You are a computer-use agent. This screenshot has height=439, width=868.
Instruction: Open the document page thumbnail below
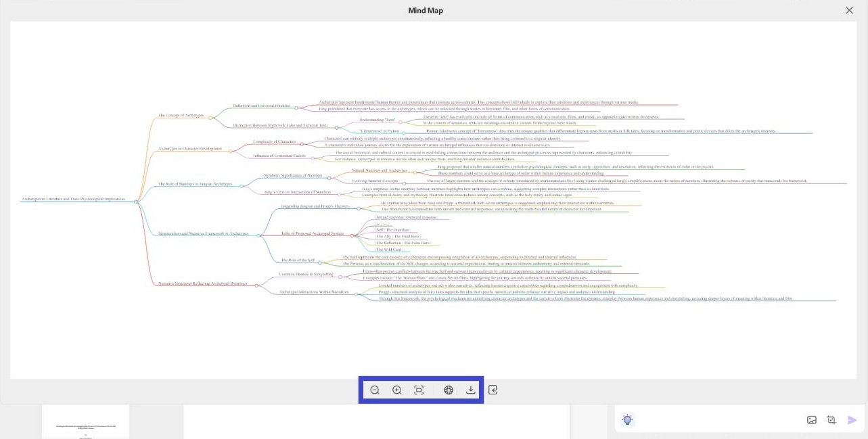[85, 422]
